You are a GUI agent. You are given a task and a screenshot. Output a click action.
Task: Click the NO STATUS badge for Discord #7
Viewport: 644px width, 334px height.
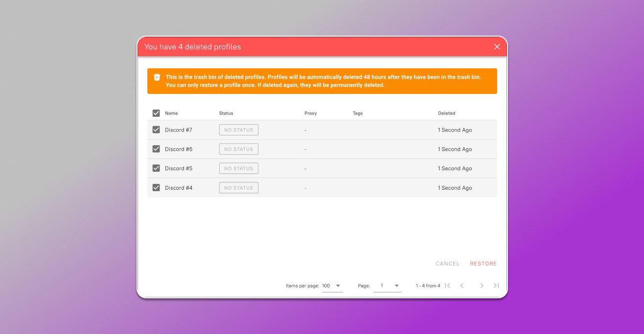[x=239, y=130]
